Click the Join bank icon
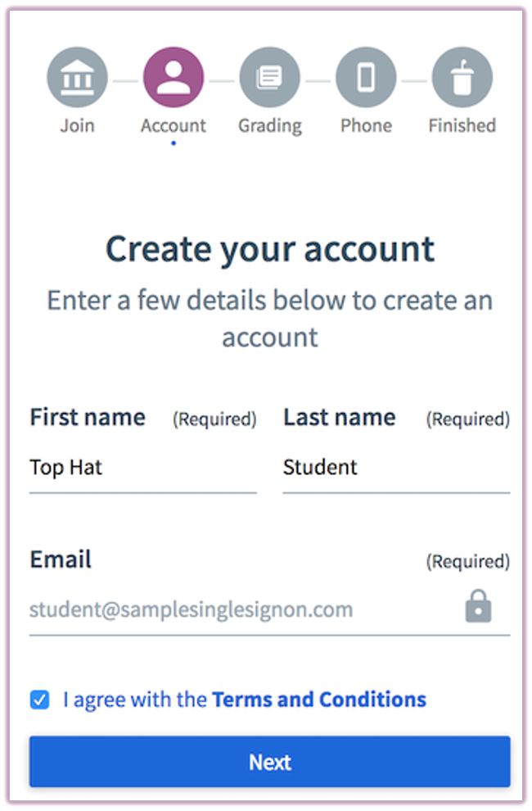The height and width of the screenshot is (811, 532). [x=77, y=76]
